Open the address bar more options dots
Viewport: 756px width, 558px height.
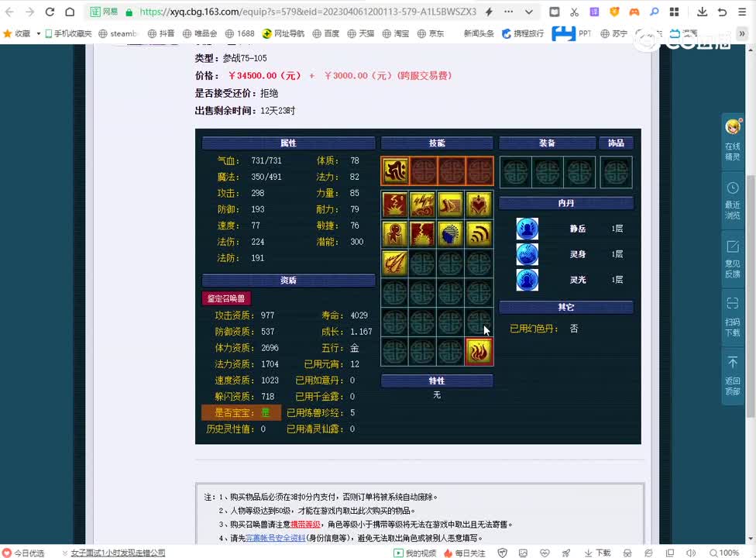click(509, 12)
